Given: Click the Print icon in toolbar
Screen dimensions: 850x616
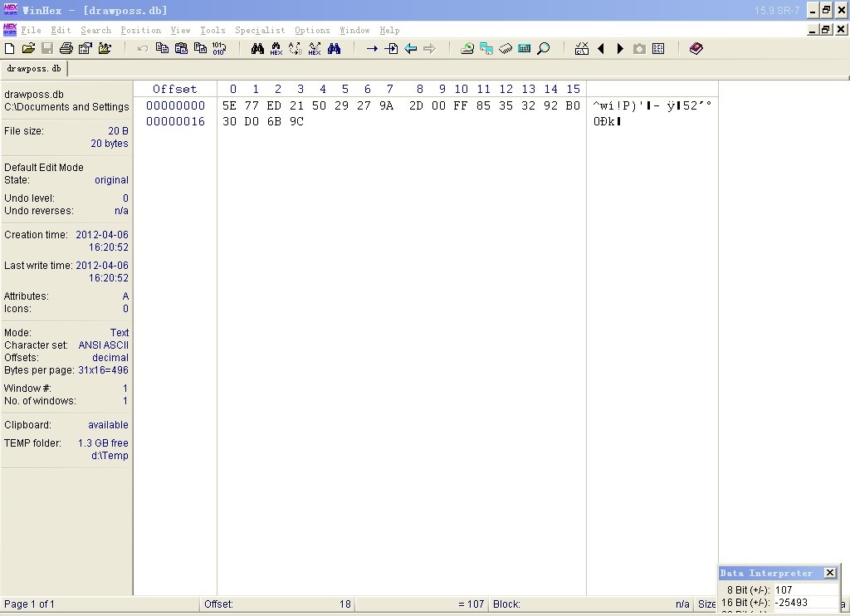Looking at the screenshot, I should coord(66,49).
